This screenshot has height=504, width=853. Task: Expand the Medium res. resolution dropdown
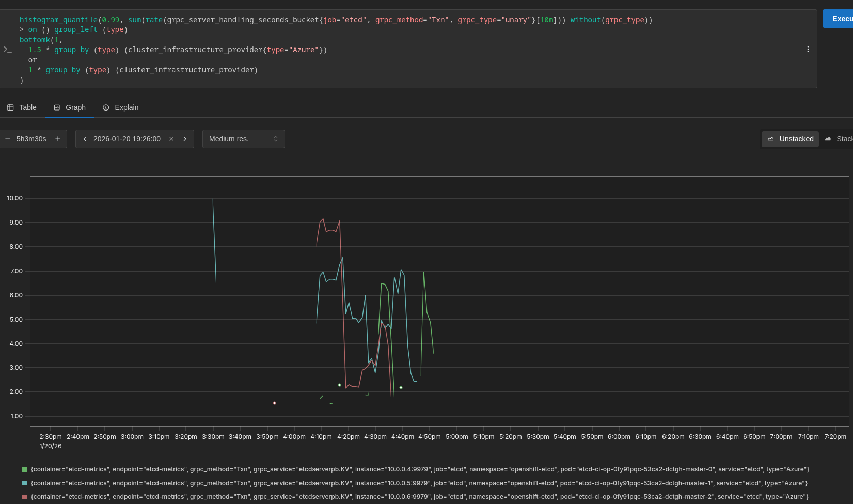(243, 139)
